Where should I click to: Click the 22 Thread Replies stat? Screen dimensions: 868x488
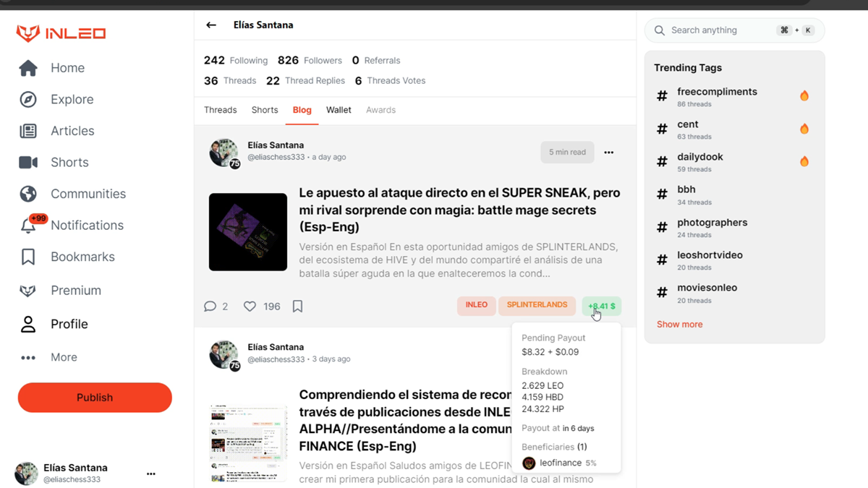[305, 81]
